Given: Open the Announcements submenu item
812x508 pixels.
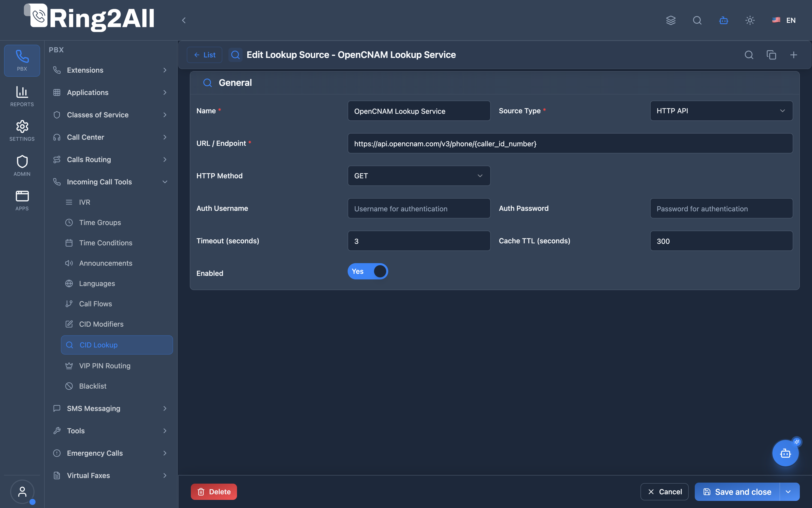Looking at the screenshot, I should (x=117, y=263).
